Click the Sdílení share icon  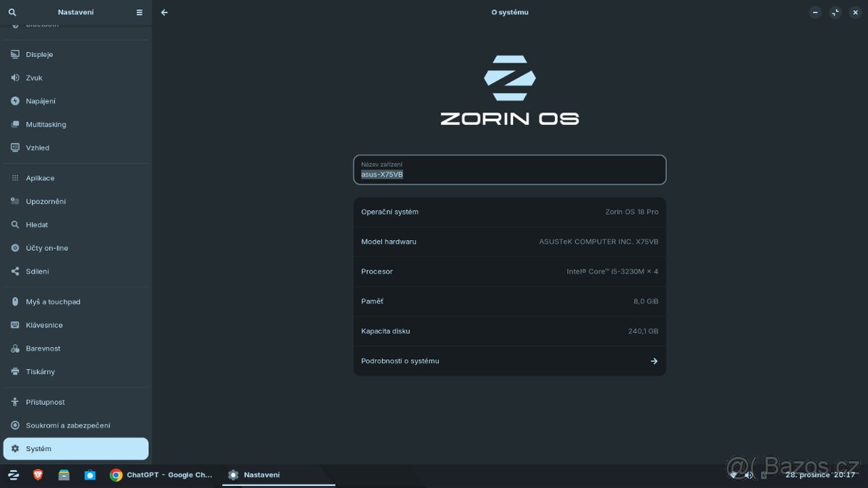pos(15,271)
